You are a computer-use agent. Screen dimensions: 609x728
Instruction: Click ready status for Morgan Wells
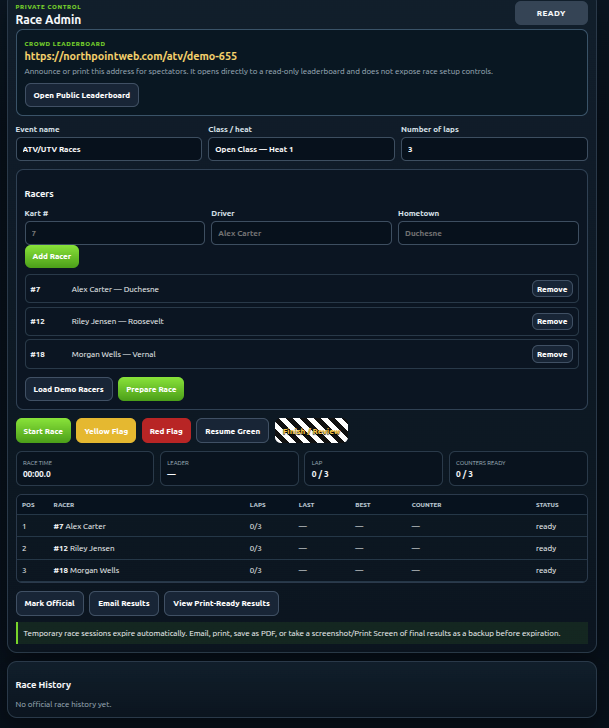[x=546, y=570]
